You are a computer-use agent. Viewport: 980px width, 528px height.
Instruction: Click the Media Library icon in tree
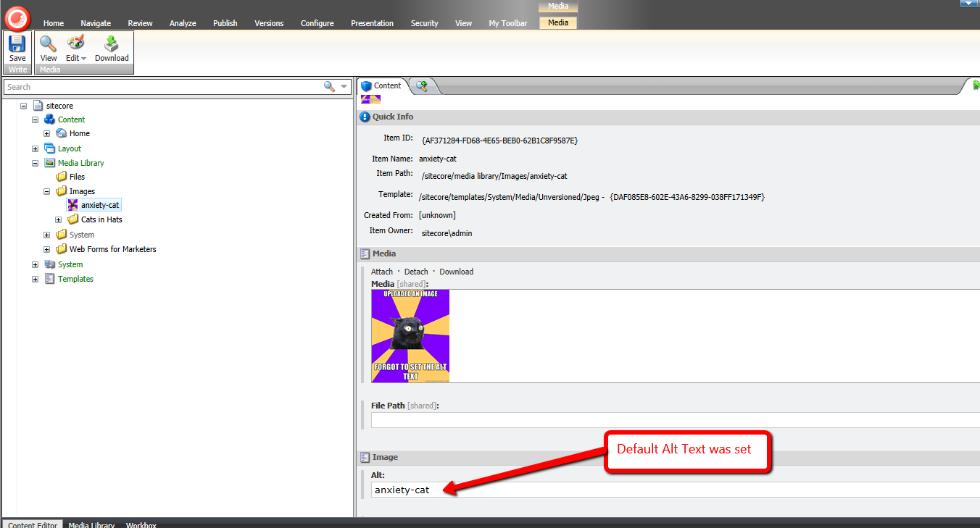[x=50, y=163]
